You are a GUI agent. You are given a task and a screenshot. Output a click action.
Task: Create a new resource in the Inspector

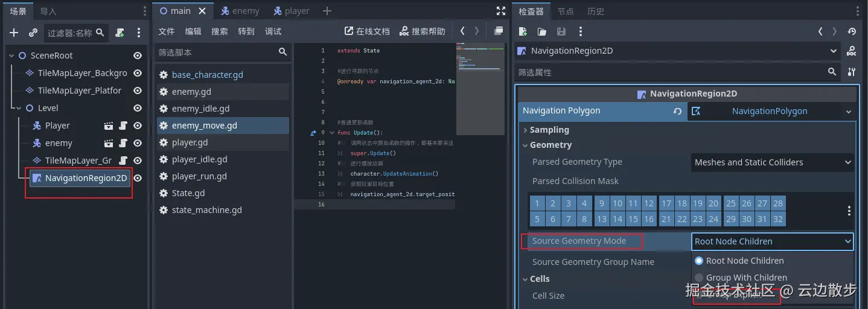(x=523, y=31)
